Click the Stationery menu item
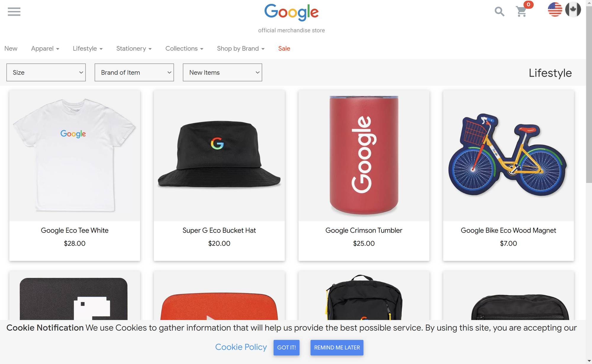This screenshot has height=364, width=592. point(133,48)
